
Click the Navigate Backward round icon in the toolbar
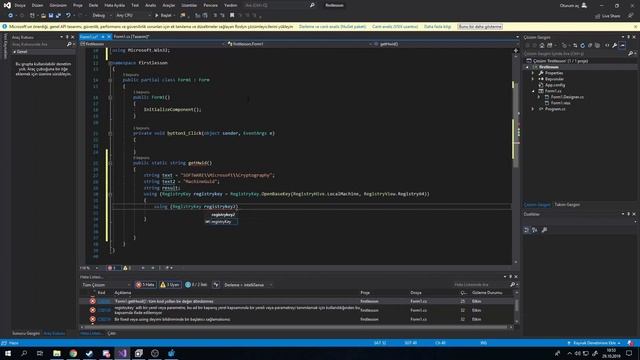tap(11, 16)
